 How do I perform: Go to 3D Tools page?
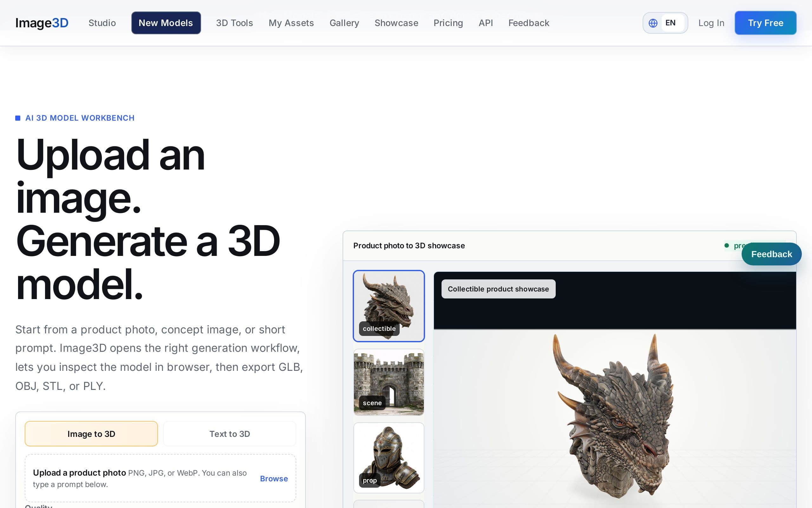pyautogui.click(x=234, y=23)
